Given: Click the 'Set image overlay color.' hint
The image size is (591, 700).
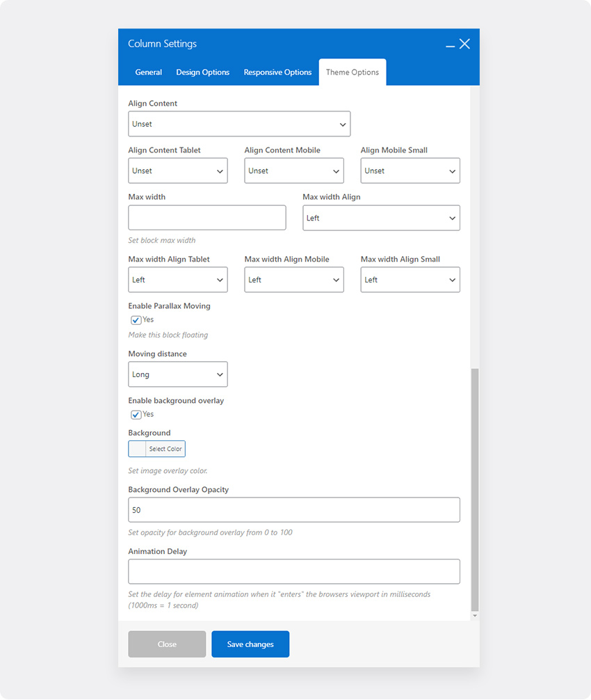Looking at the screenshot, I should pos(168,470).
